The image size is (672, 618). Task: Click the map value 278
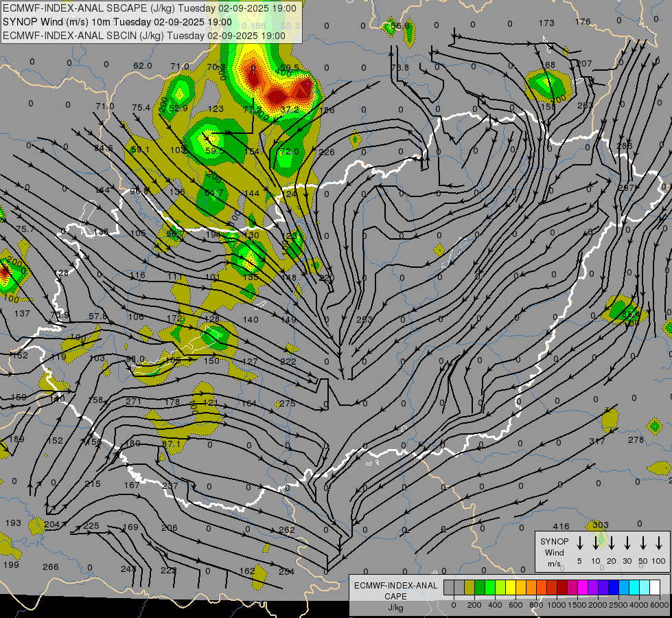pos(636,439)
